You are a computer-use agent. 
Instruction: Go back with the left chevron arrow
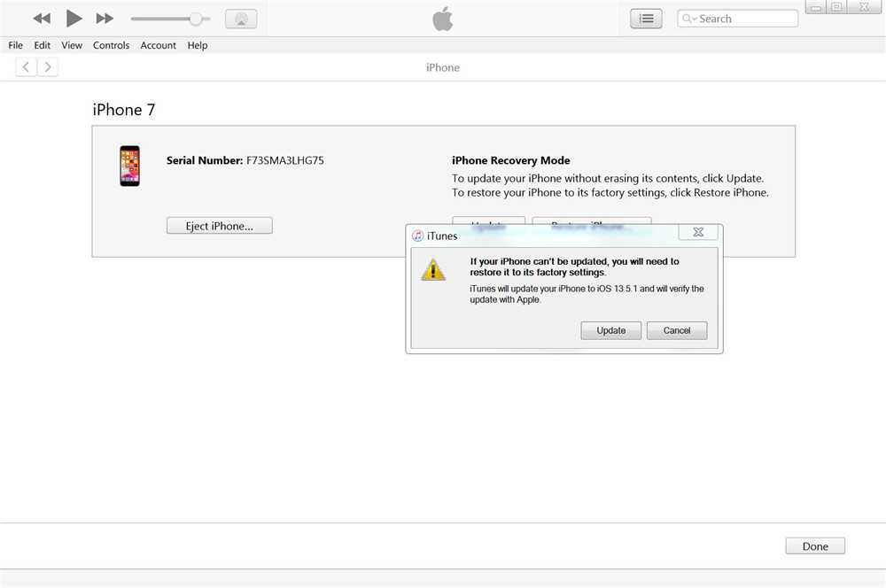[26, 67]
